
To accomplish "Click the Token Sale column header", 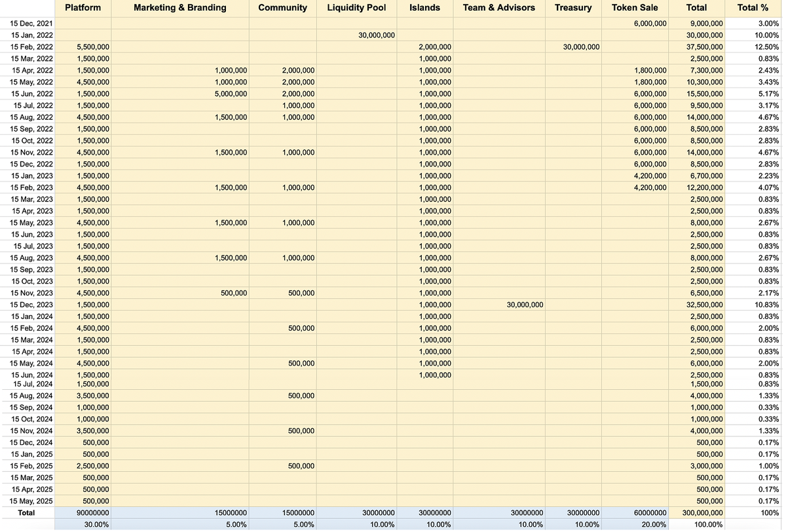I will point(634,8).
